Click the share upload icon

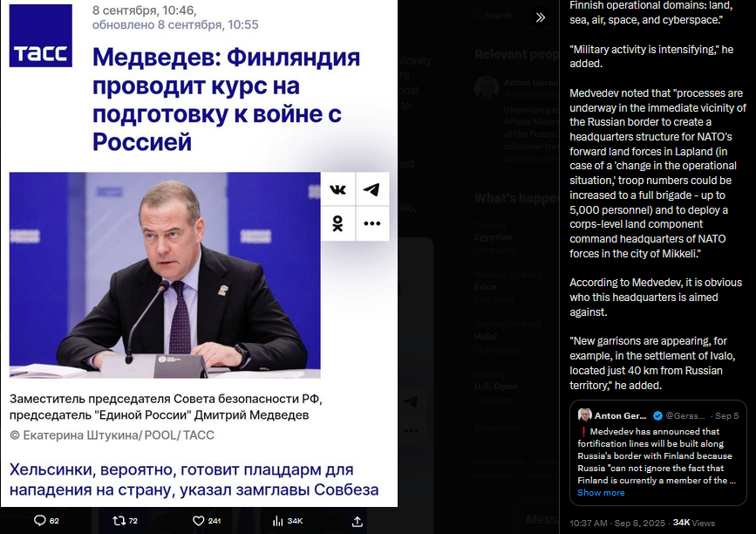358,521
